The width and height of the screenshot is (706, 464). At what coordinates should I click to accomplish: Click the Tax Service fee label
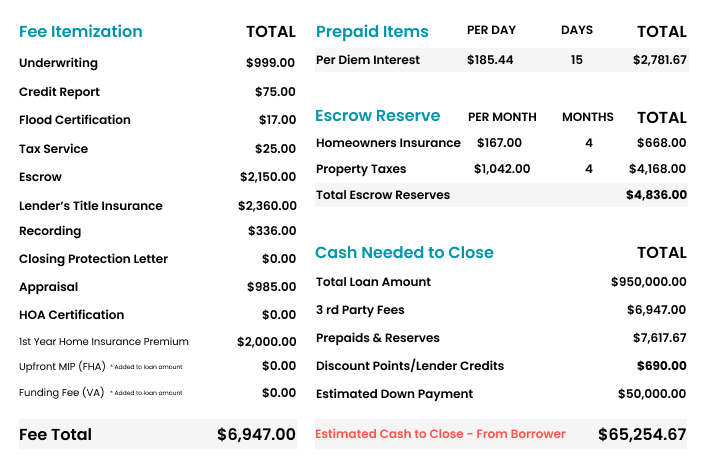(53, 149)
